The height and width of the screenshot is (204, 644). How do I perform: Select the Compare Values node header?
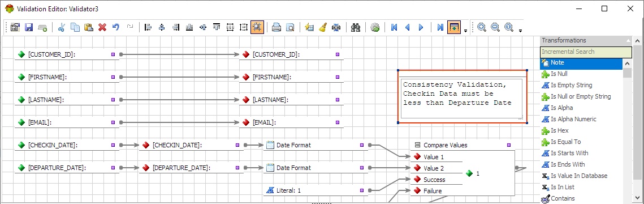point(463,145)
